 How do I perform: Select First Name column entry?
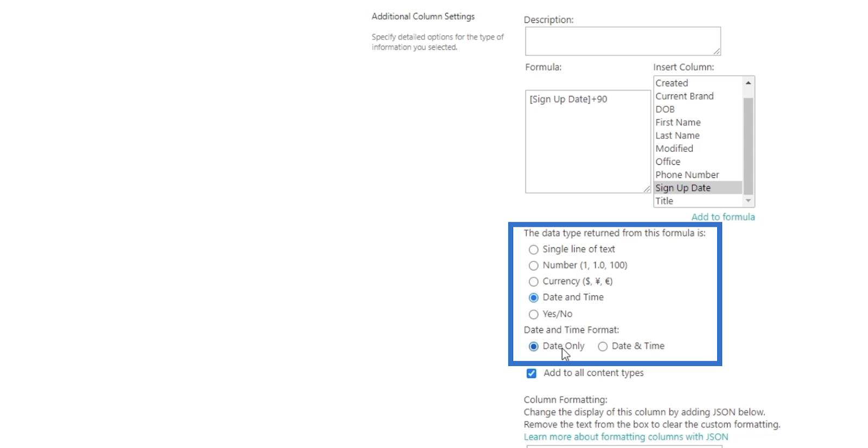[698, 123]
